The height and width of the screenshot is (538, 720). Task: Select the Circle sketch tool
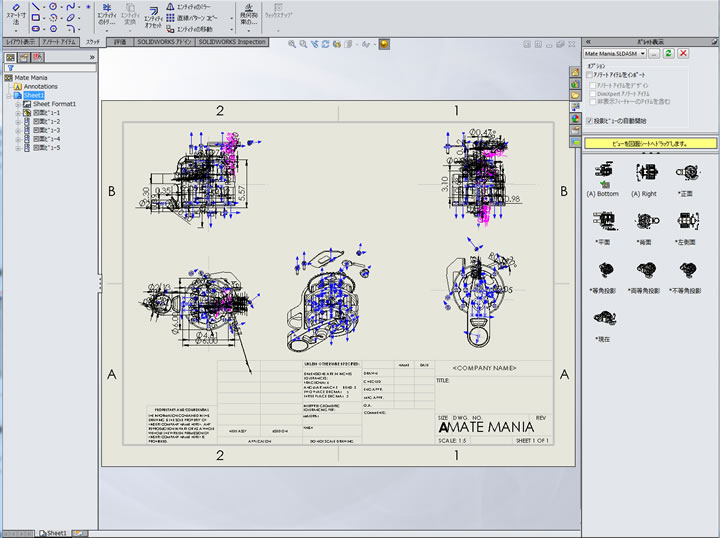(x=53, y=6)
